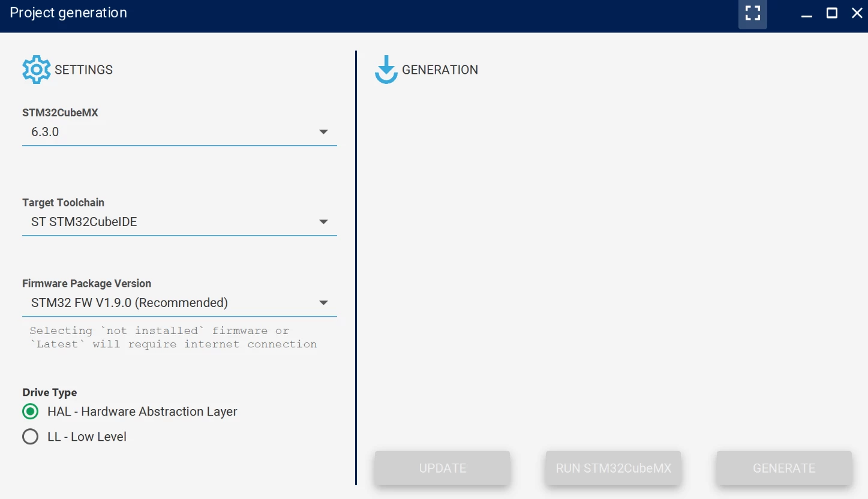This screenshot has height=499, width=868.
Task: Select HAL - Hardware Abstraction Layer radio button
Action: [x=31, y=411]
